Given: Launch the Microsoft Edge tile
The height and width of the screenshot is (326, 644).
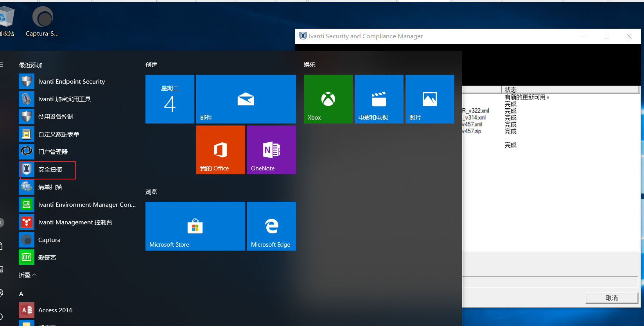Looking at the screenshot, I should [x=271, y=226].
